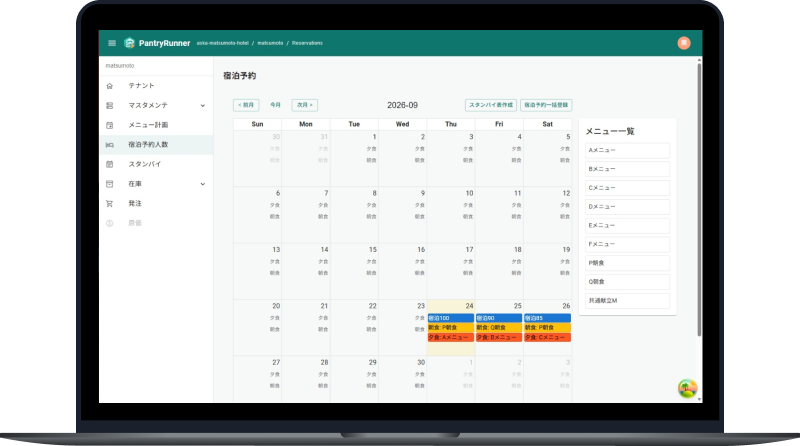Viewport: 800px width, 446px height.
Task: Click the 2026-09 month title
Action: (x=402, y=105)
